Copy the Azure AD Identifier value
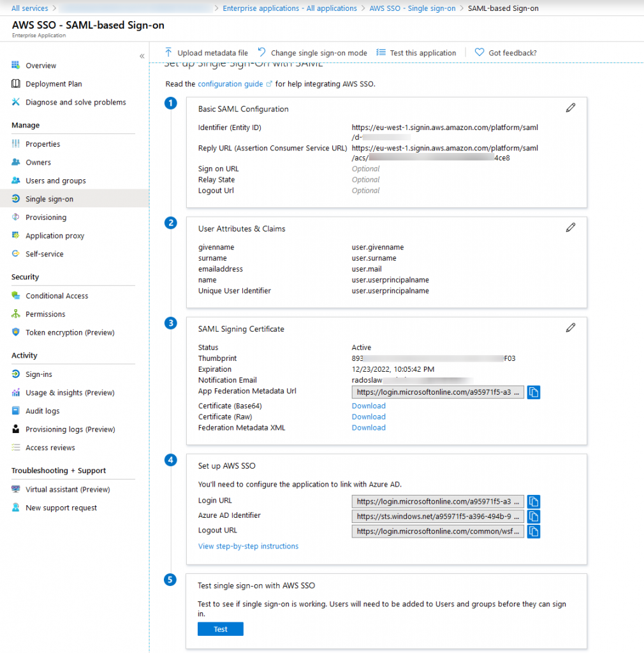 click(534, 517)
